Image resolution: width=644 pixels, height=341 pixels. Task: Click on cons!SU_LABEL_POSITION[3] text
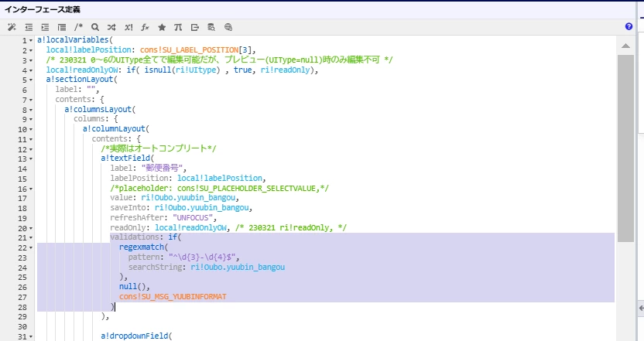click(x=196, y=49)
